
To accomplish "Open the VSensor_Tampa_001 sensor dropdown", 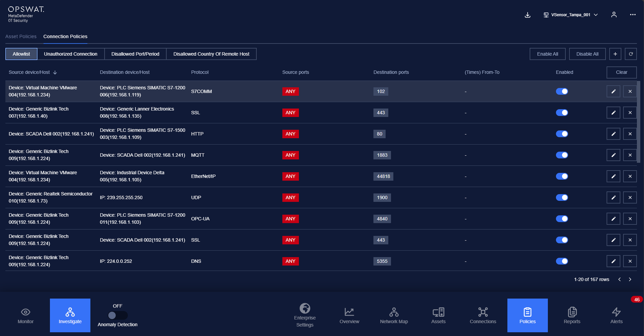I will [x=571, y=15].
